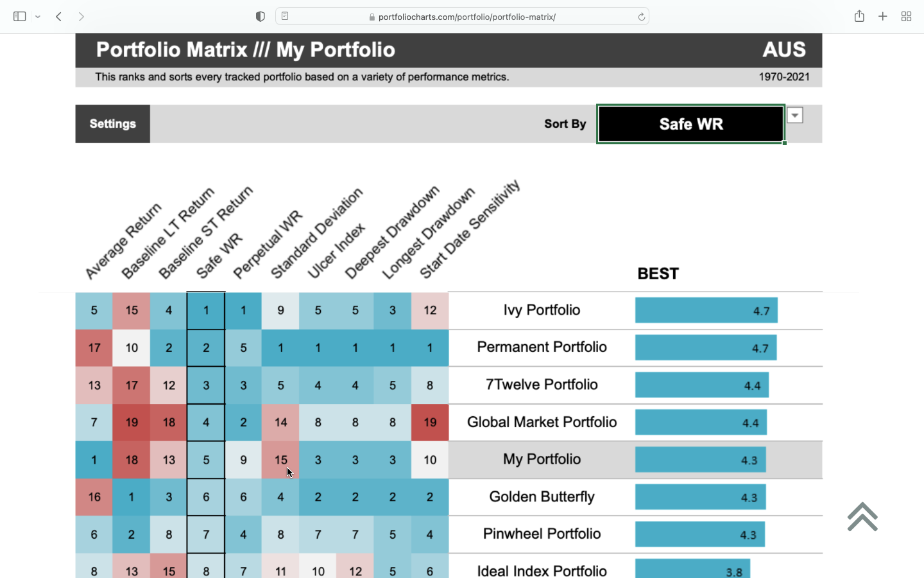Open the privacy shield report

pyautogui.click(x=260, y=17)
